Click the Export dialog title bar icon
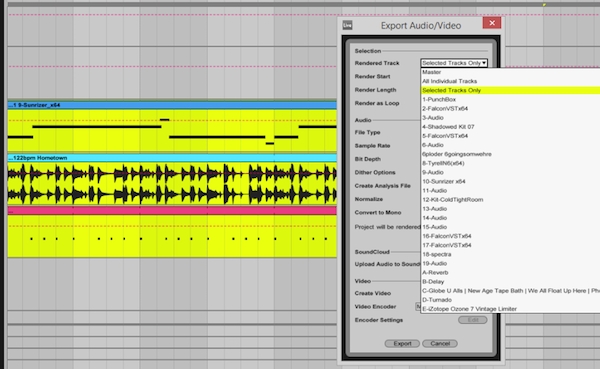This screenshot has height=369, width=600. coord(347,25)
